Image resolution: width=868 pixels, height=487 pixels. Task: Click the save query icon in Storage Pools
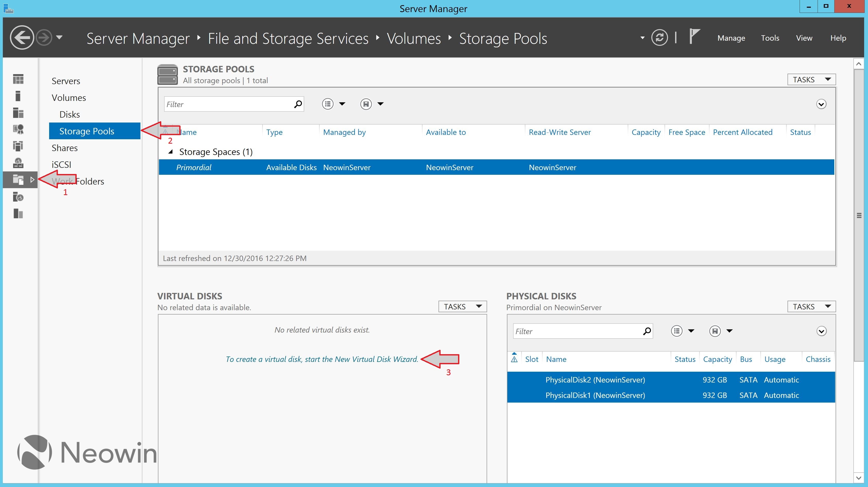tap(366, 104)
